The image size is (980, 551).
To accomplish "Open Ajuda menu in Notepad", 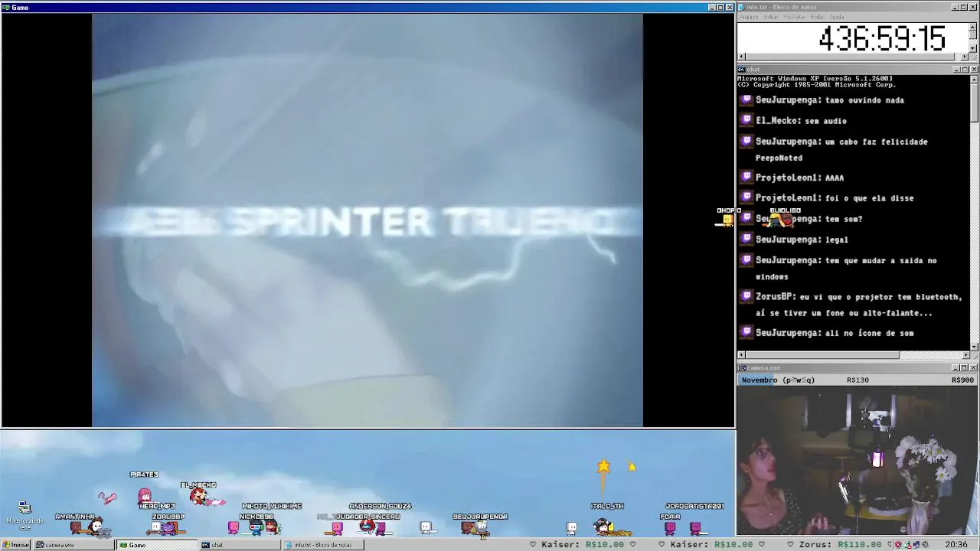I will click(837, 17).
